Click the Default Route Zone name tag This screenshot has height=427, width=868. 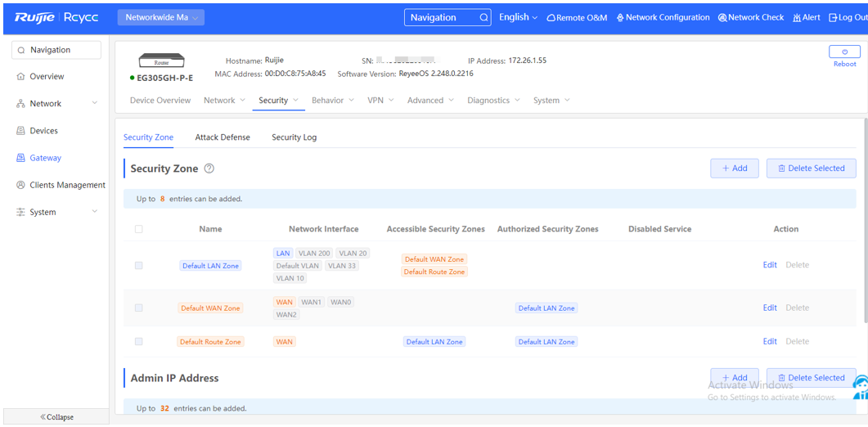pyautogui.click(x=210, y=342)
